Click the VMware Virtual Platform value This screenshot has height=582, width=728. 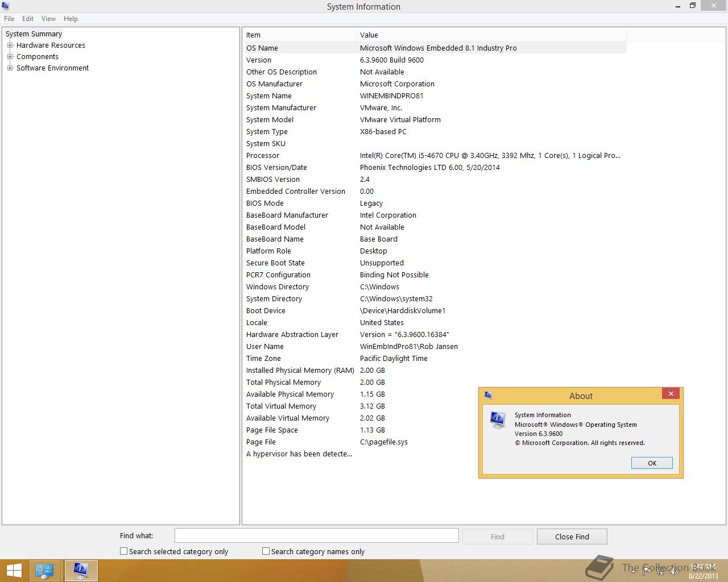(x=400, y=120)
